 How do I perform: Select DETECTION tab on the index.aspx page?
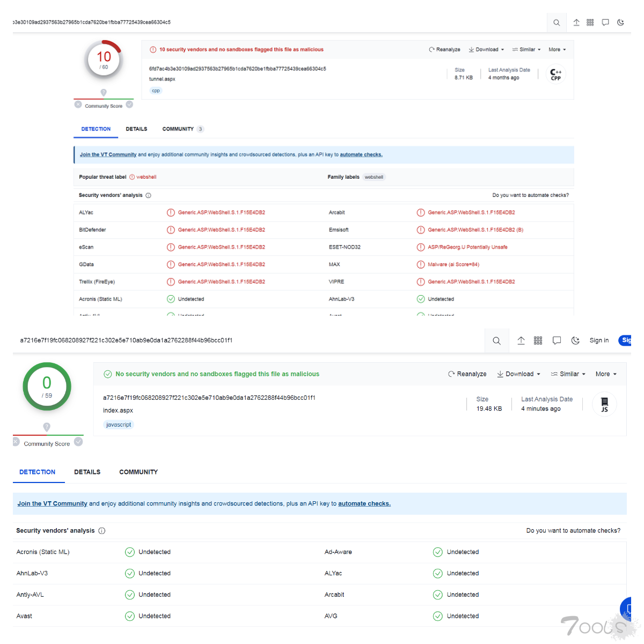point(38,472)
